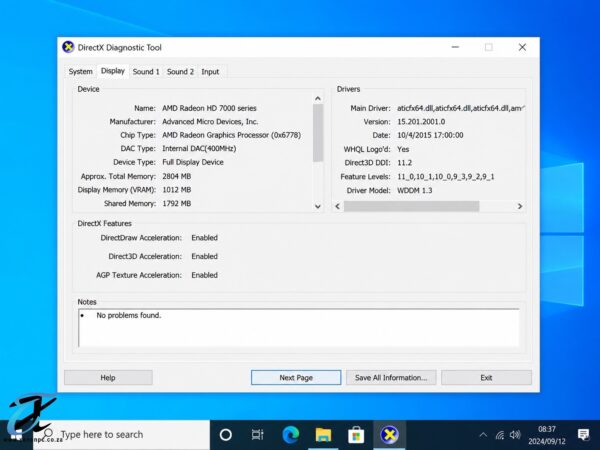600x450 pixels.
Task: Click the DirectX Diagnostic Tool title icon
Action: (68, 47)
